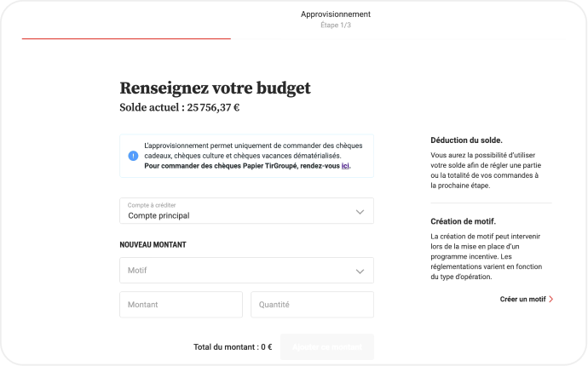
Task: Click the Déduction du solde heading
Action: pyautogui.click(x=466, y=140)
